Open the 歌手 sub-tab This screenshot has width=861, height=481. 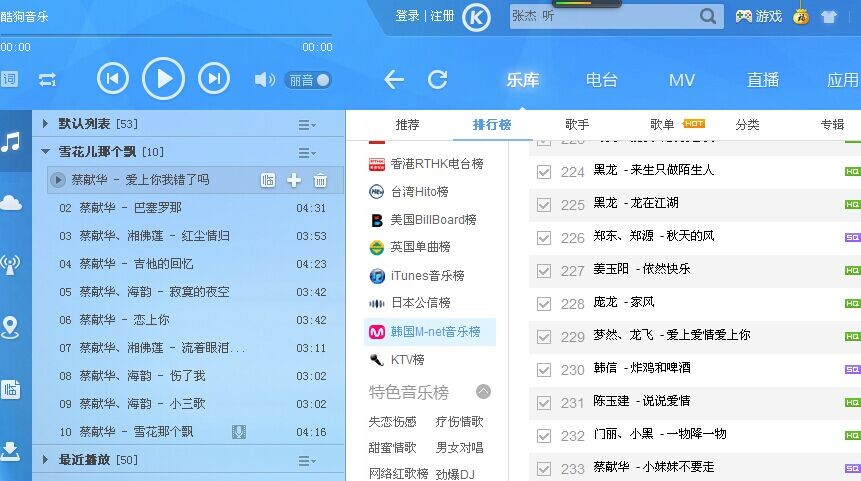pos(577,125)
